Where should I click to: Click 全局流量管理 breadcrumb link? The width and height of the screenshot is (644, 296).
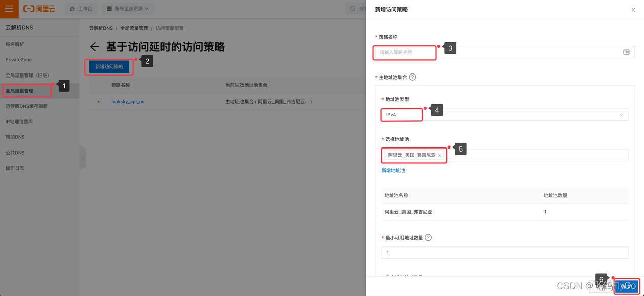[x=134, y=28]
